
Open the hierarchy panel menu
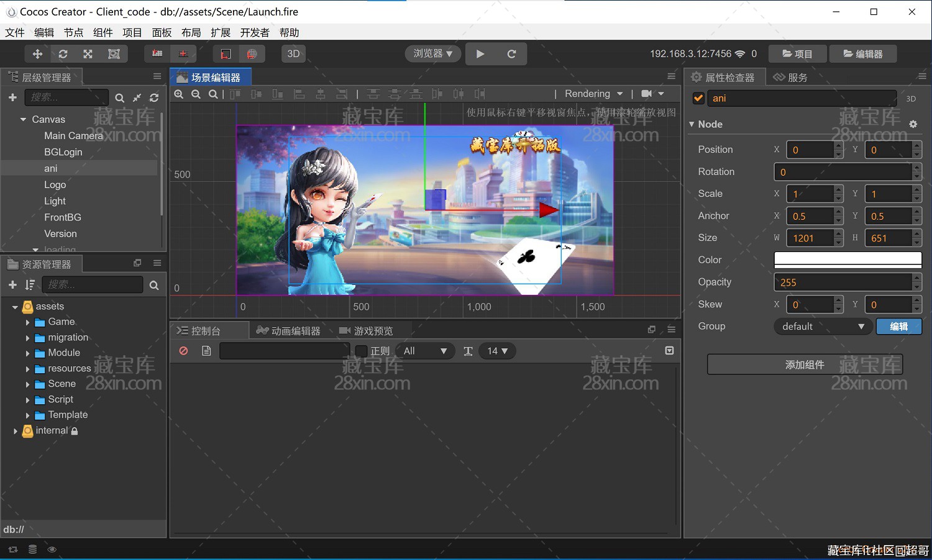[x=157, y=76]
